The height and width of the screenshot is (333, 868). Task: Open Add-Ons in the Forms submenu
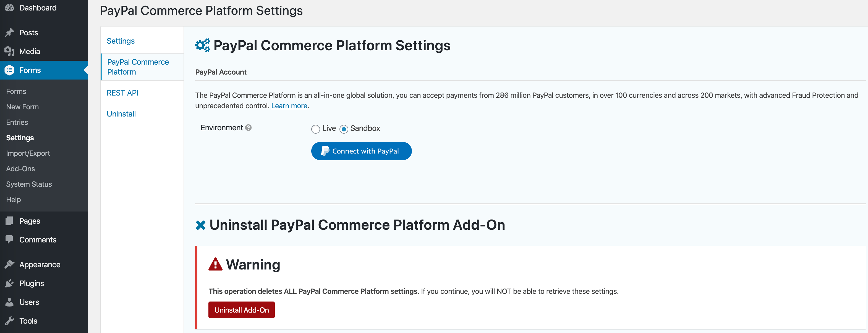(x=20, y=169)
